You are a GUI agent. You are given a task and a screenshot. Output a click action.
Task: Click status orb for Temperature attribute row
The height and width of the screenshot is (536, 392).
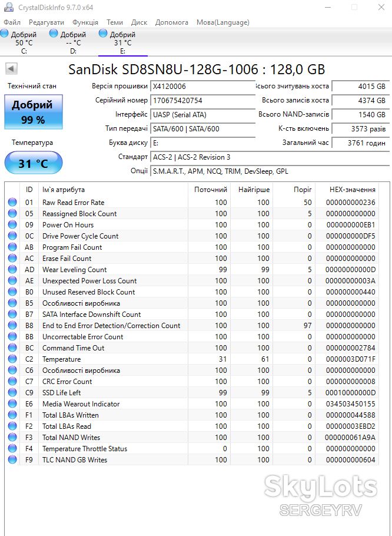[x=12, y=359]
